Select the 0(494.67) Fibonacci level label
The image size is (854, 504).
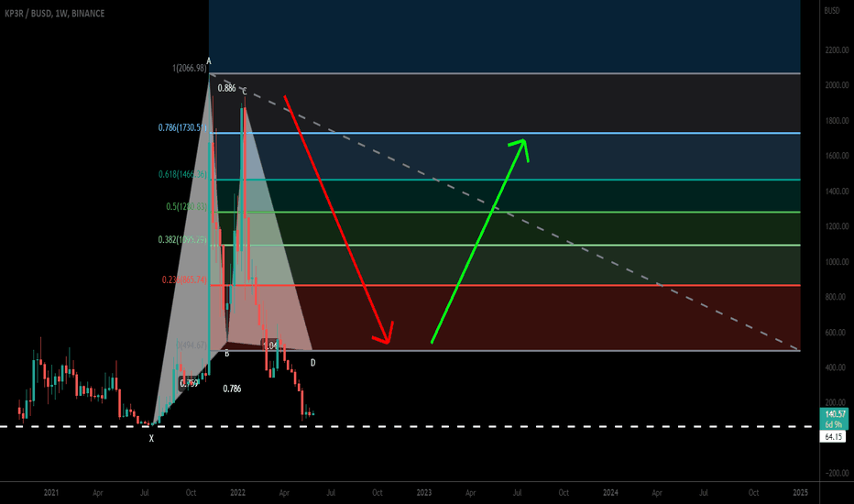(192, 345)
